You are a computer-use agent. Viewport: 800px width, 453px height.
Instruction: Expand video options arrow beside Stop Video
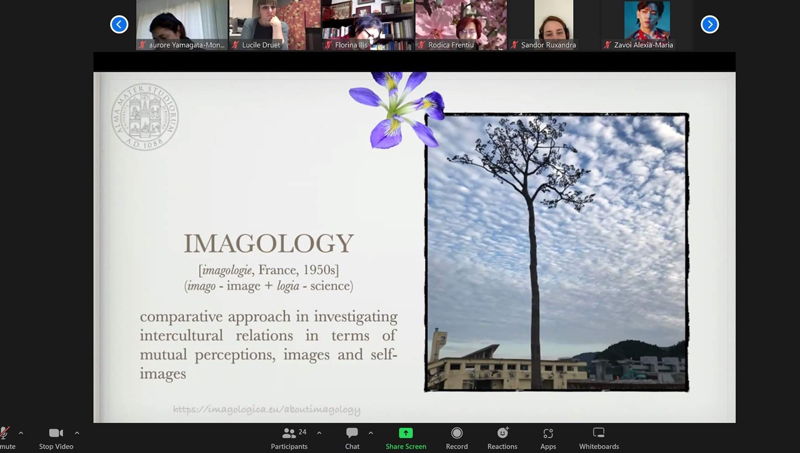click(x=77, y=433)
